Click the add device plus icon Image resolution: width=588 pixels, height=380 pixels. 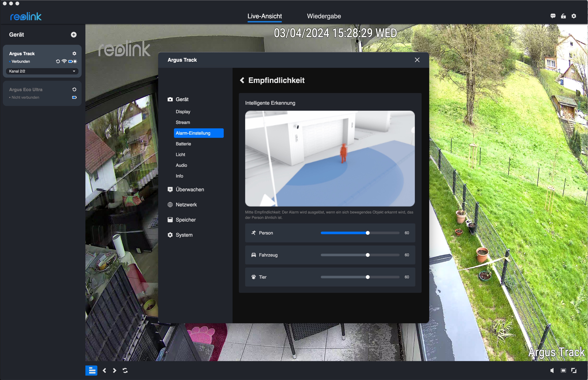click(73, 35)
